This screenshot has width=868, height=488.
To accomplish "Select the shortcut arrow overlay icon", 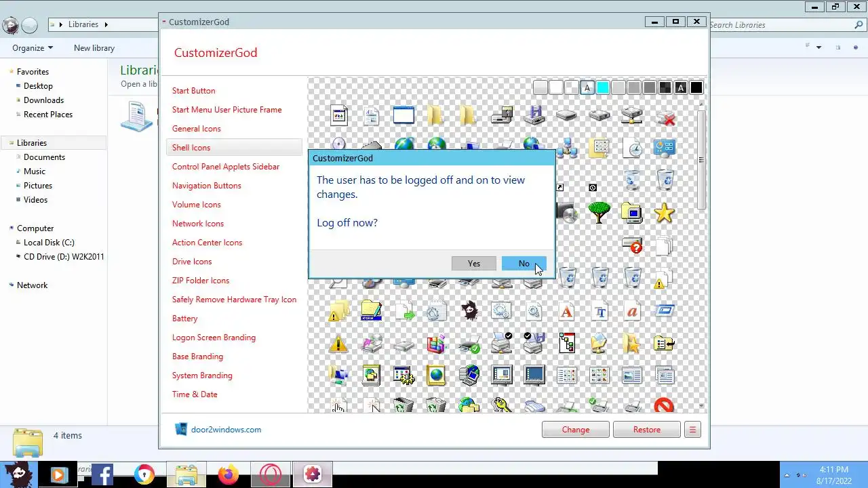I will [560, 187].
